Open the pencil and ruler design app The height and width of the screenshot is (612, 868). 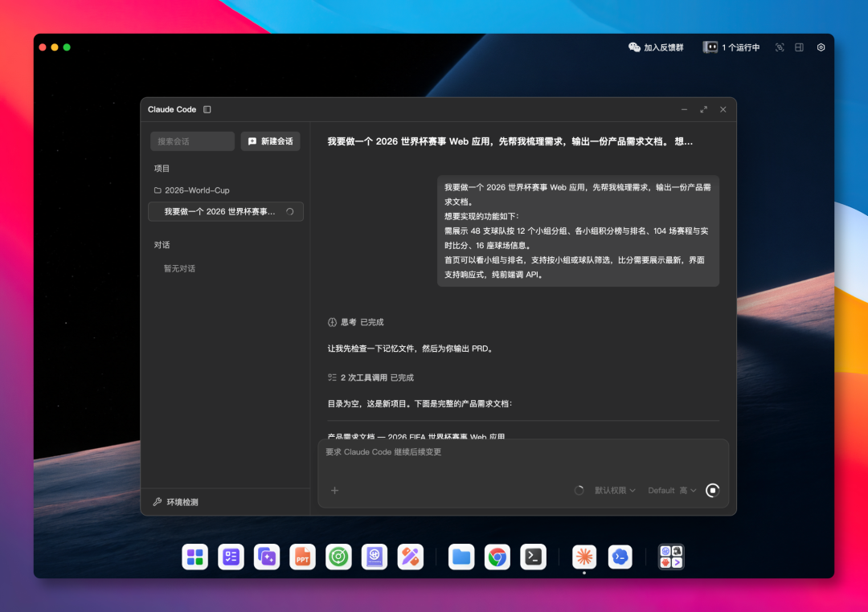pos(410,557)
